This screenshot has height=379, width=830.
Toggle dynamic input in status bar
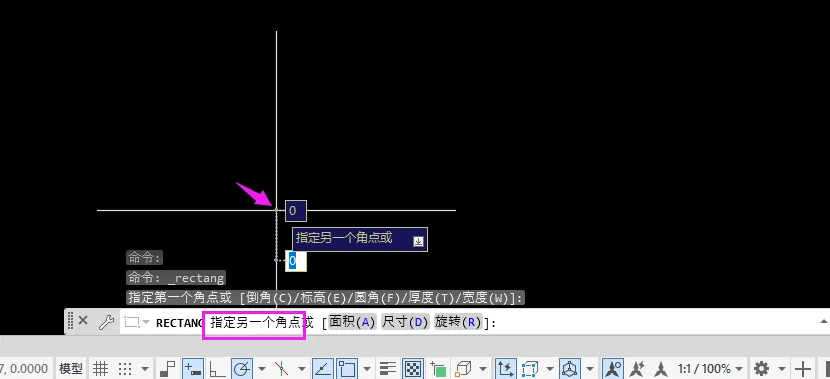click(x=191, y=368)
